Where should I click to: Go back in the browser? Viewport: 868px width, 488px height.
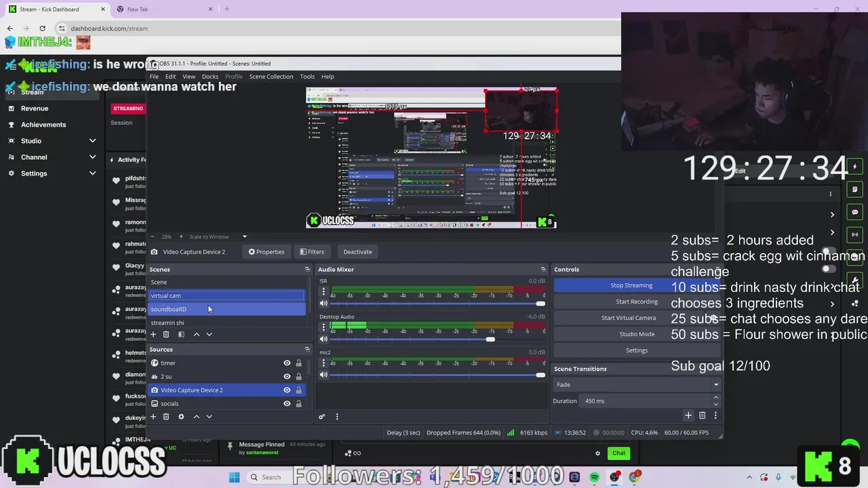9,28
